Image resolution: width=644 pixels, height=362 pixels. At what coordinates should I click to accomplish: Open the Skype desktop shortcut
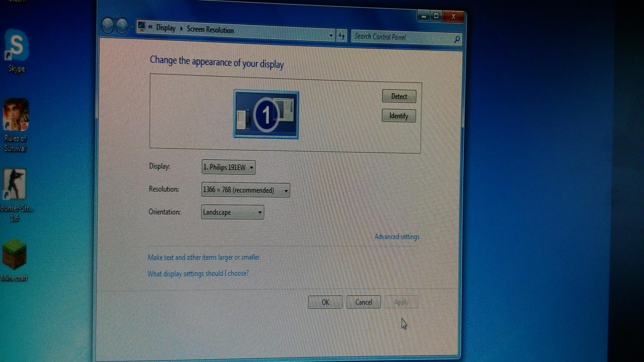coord(16,51)
